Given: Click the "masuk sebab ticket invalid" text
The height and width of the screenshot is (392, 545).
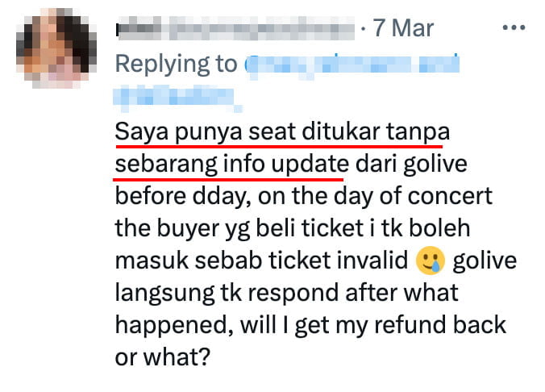Looking at the screenshot, I should 261,261.
